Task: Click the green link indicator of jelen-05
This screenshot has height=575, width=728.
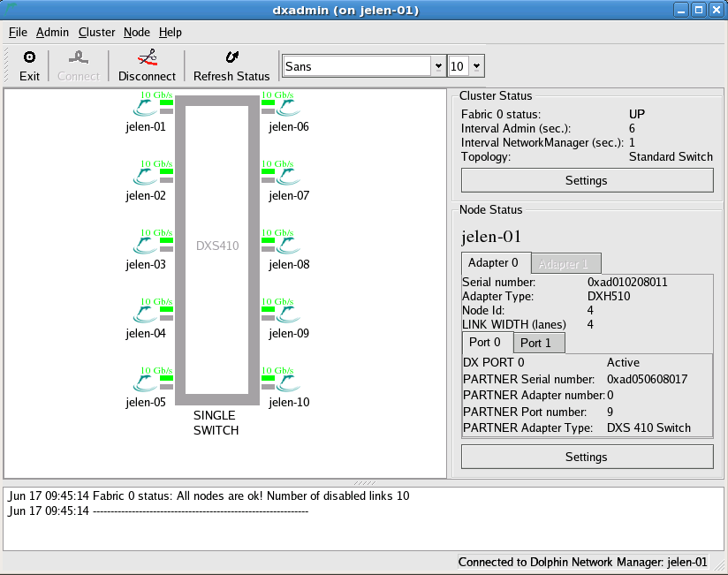Action: click(167, 378)
